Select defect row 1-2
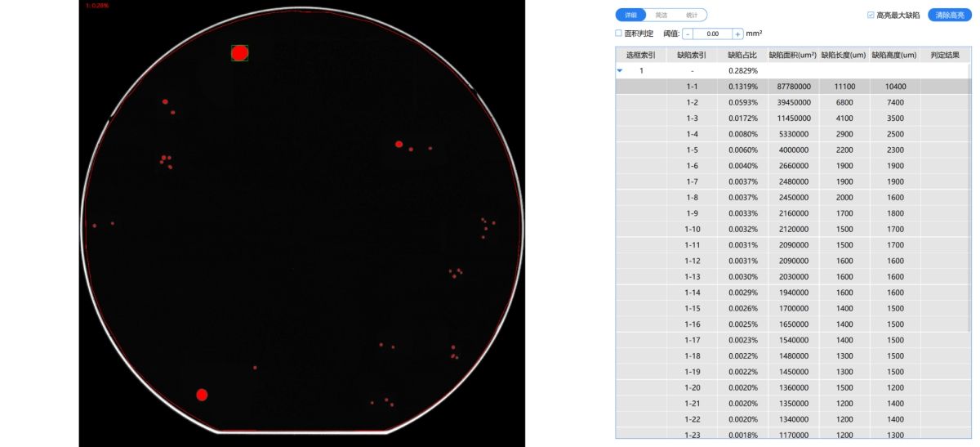Screen dimensions: 980x447 click(x=692, y=102)
